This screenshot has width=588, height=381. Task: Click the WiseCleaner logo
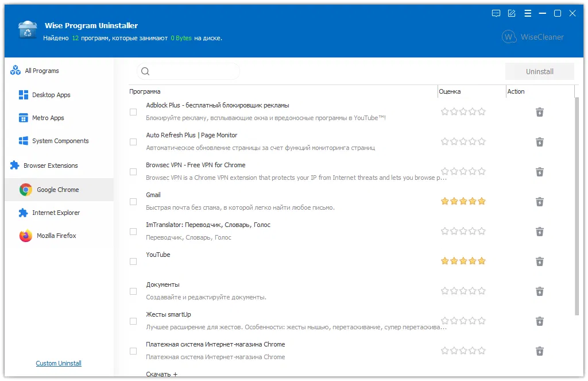(533, 37)
